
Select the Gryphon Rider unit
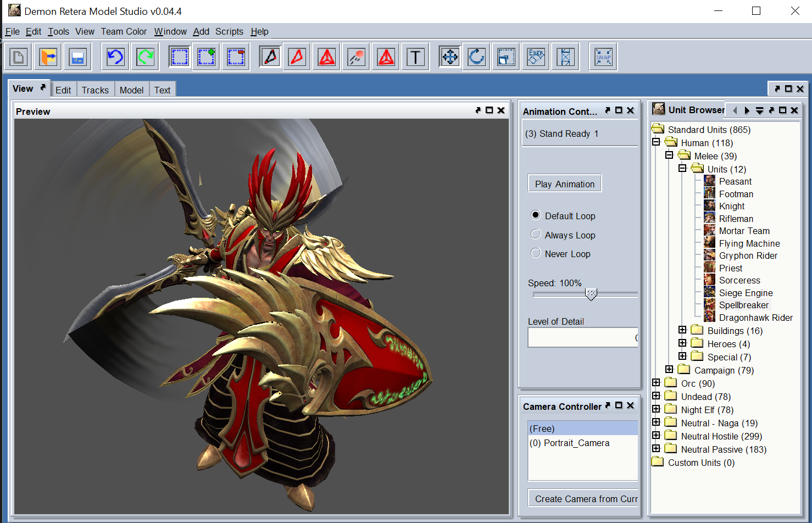click(748, 255)
